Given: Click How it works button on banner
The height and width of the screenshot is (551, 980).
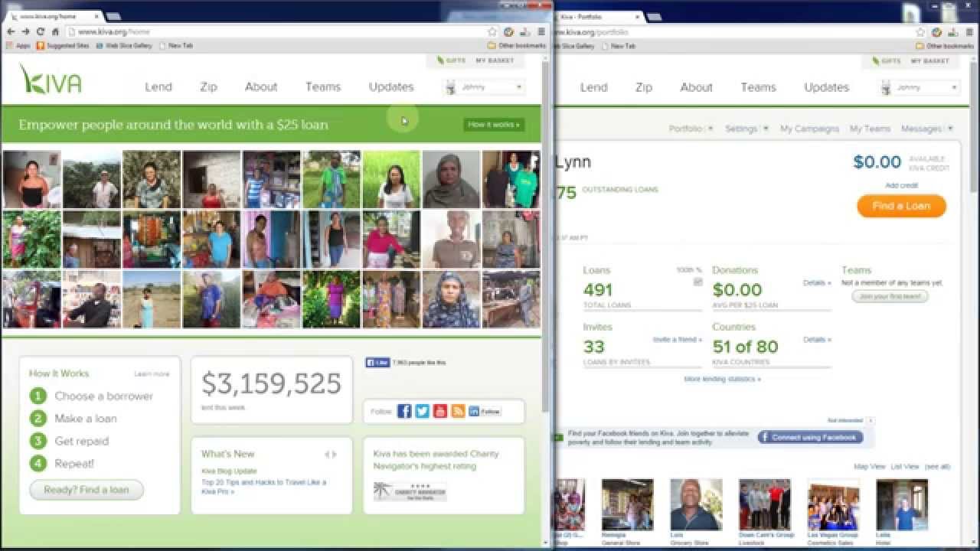Looking at the screenshot, I should click(x=494, y=124).
